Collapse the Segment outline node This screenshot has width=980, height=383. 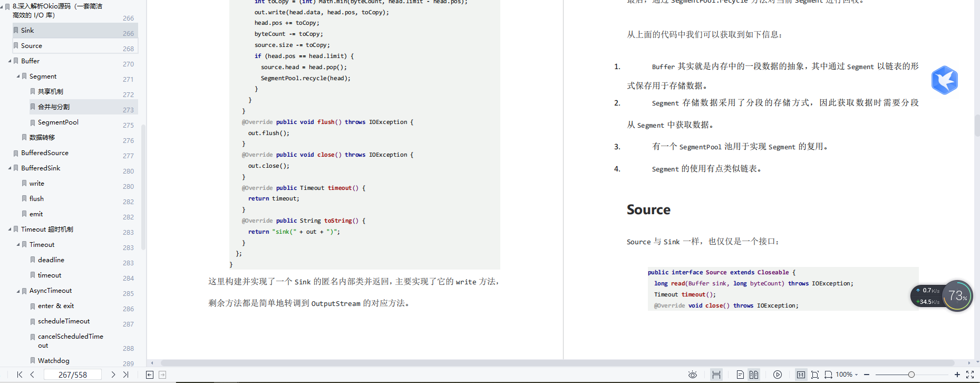point(18,76)
